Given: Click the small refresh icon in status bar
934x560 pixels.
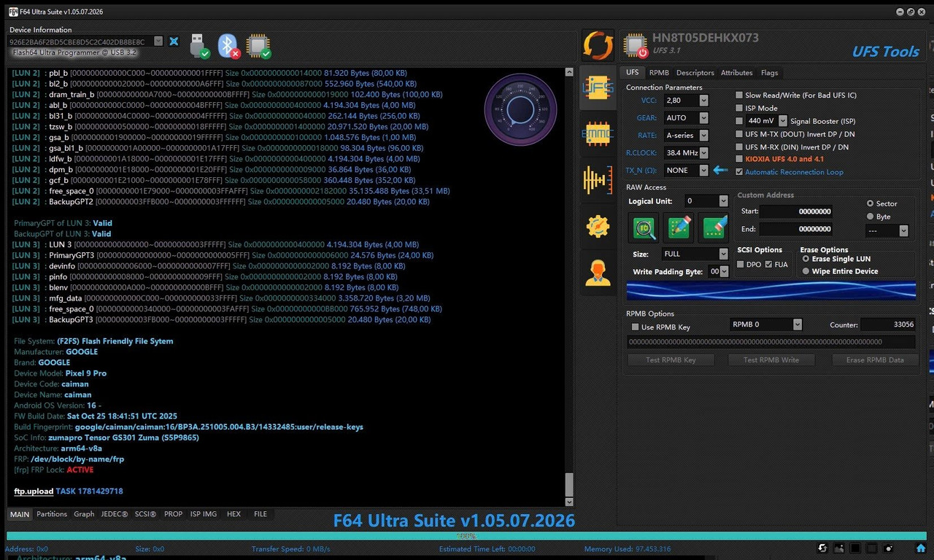Looking at the screenshot, I should [x=822, y=548].
